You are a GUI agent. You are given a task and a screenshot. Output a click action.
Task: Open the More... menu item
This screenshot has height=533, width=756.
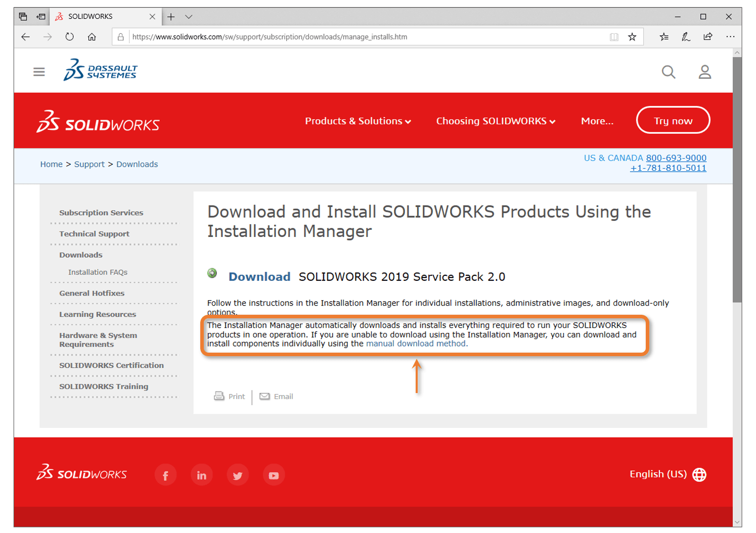[597, 121]
